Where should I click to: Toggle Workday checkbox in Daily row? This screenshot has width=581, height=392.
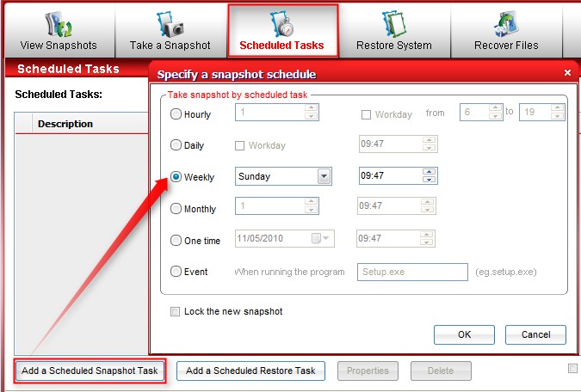click(240, 145)
